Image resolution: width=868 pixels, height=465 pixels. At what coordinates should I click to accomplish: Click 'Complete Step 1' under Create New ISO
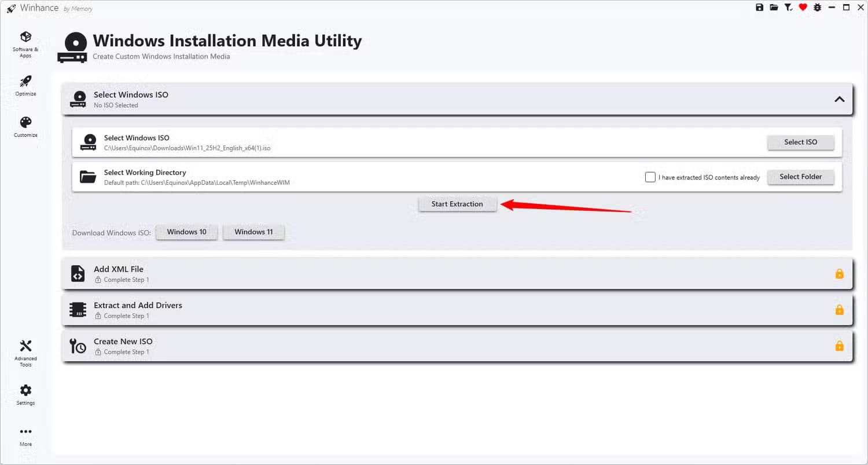[x=126, y=352]
